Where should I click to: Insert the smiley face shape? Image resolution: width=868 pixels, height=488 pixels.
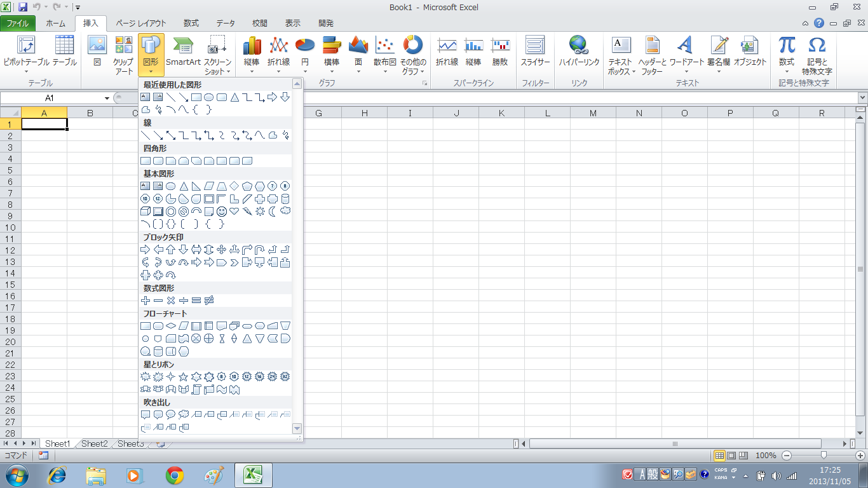221,211
